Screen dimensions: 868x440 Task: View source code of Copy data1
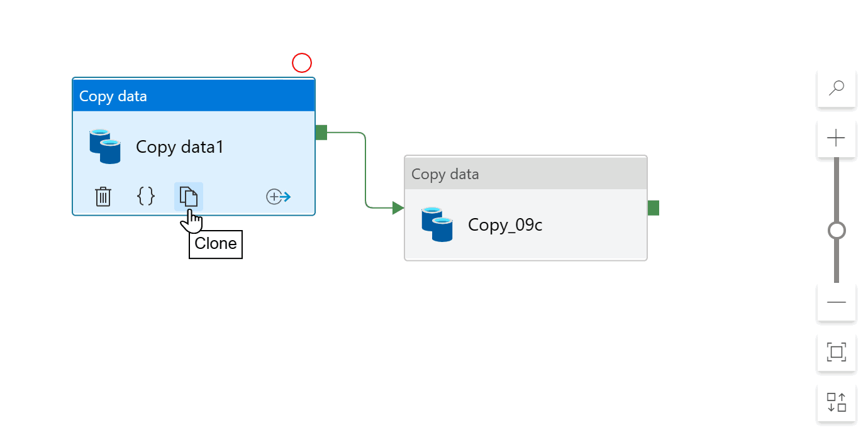tap(146, 197)
